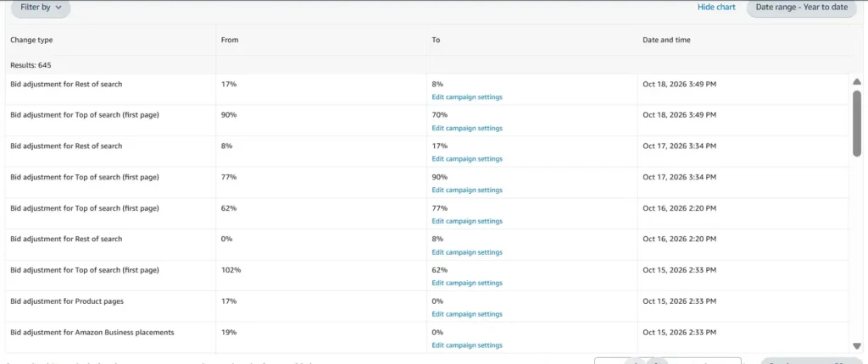The image size is (868, 364).
Task: Open Edit campaign settings for Oct 16 Rest of search
Action: 467,252
